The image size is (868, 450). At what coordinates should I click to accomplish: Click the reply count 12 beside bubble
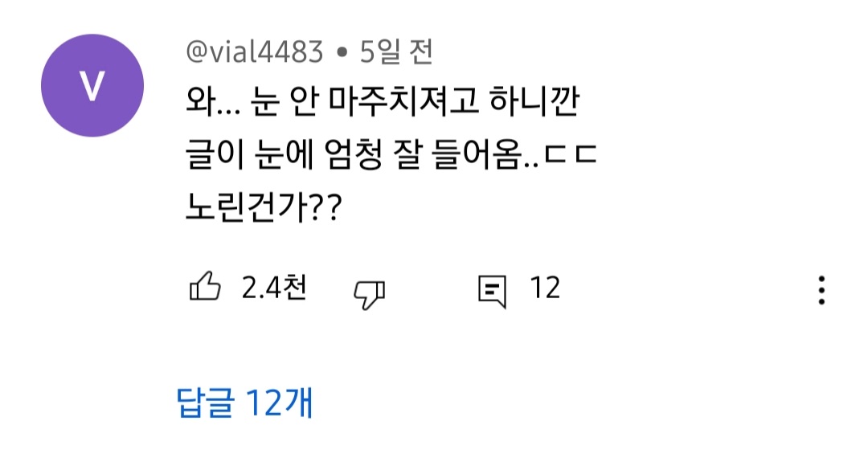545,288
